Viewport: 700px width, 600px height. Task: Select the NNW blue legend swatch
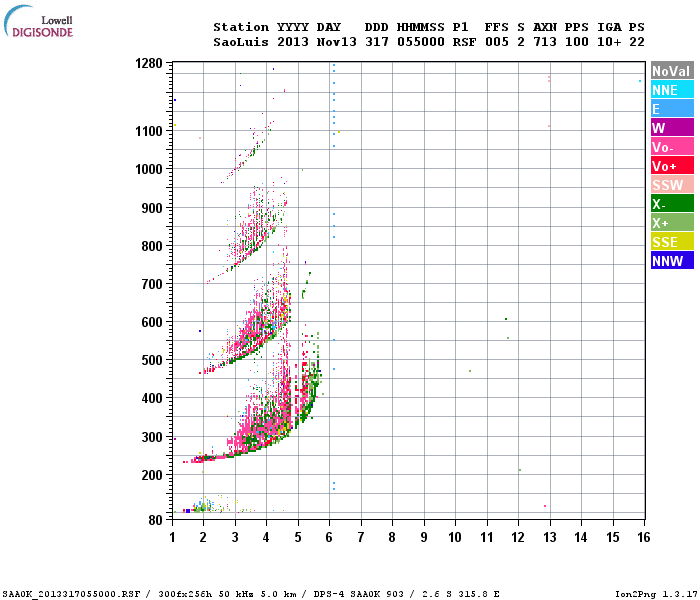pos(672,261)
